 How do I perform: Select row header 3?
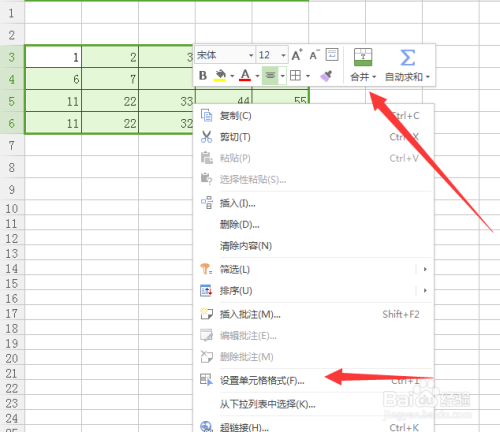tap(12, 57)
